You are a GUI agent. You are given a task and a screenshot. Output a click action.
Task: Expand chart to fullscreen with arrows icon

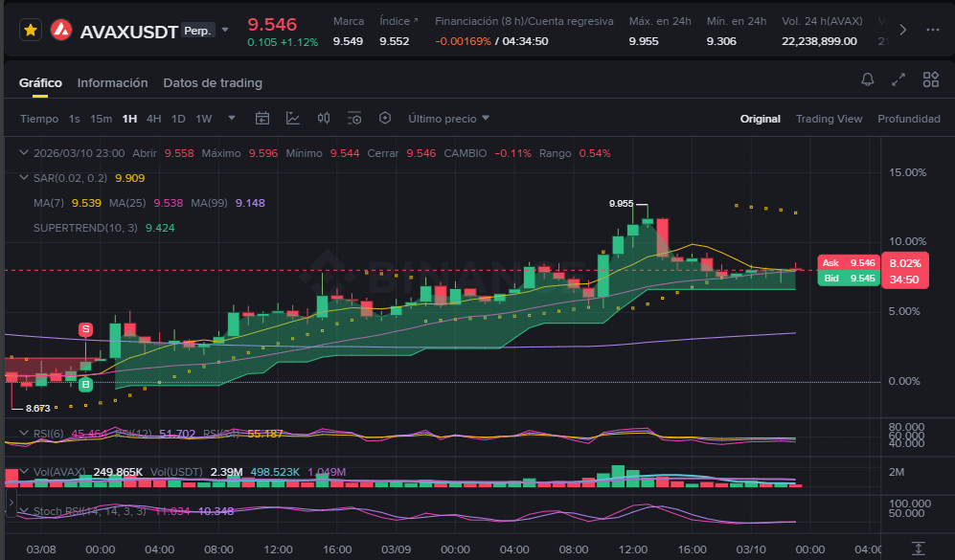tap(898, 79)
